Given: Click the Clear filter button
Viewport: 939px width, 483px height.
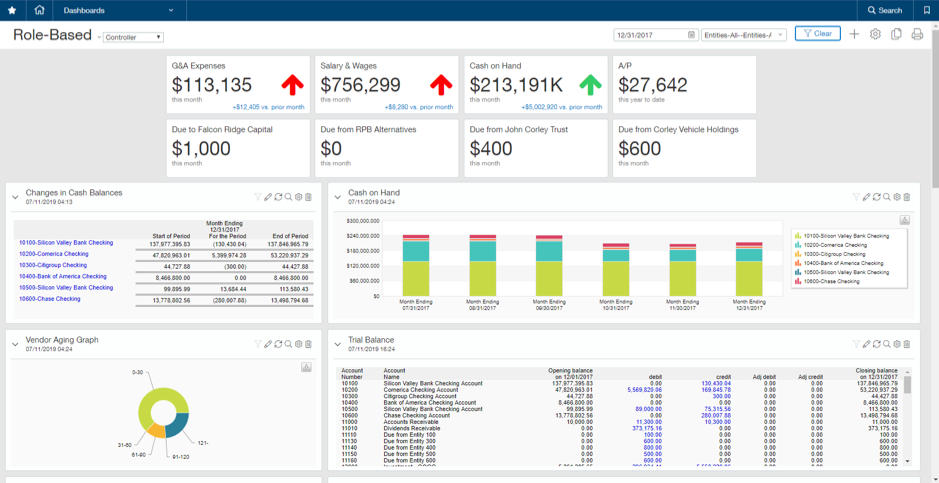Looking at the screenshot, I should tap(817, 34).
